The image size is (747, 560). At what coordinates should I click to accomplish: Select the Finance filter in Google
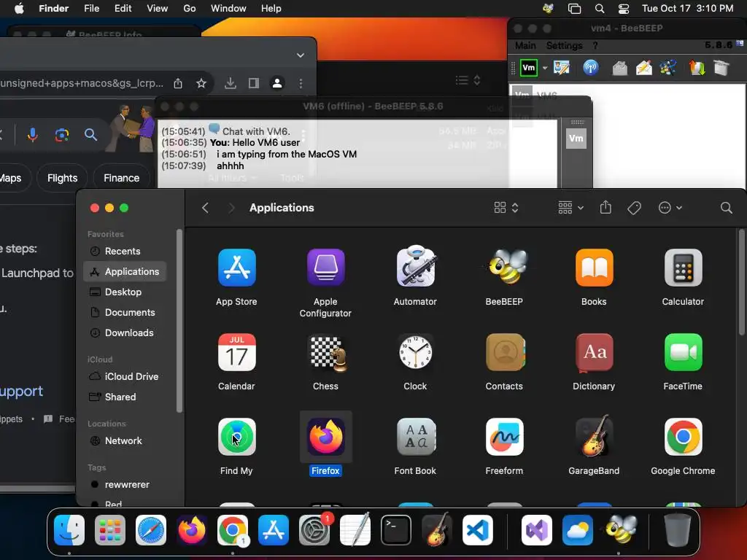[122, 178]
